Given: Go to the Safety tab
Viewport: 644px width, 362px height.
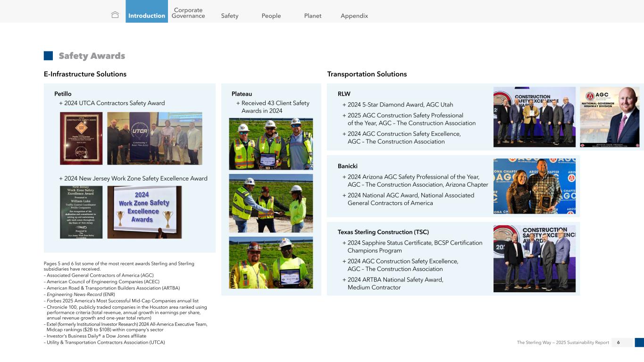Looking at the screenshot, I should [230, 16].
